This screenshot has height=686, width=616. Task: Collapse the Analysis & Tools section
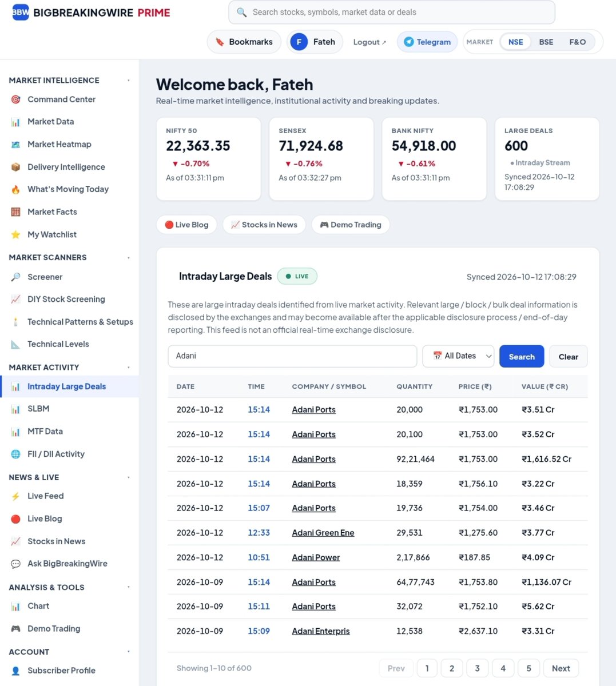pyautogui.click(x=128, y=587)
